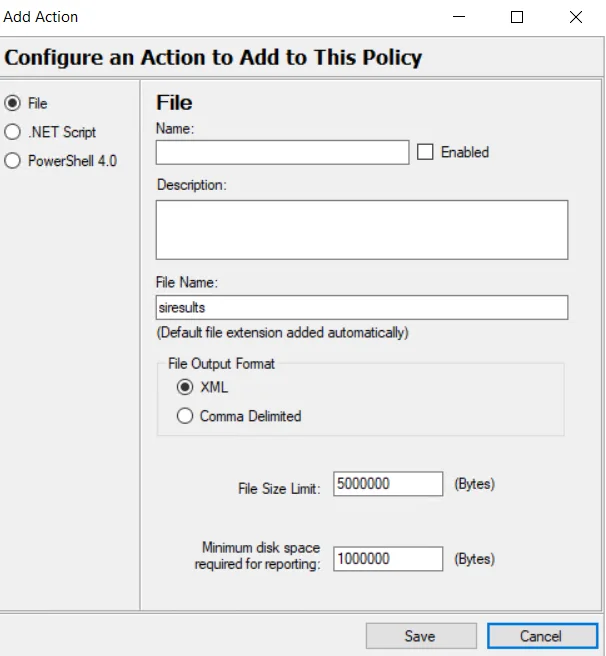The height and width of the screenshot is (656, 606).
Task: Click 'Minimum disk space required for reporting:' label
Action: pyautogui.click(x=257, y=556)
